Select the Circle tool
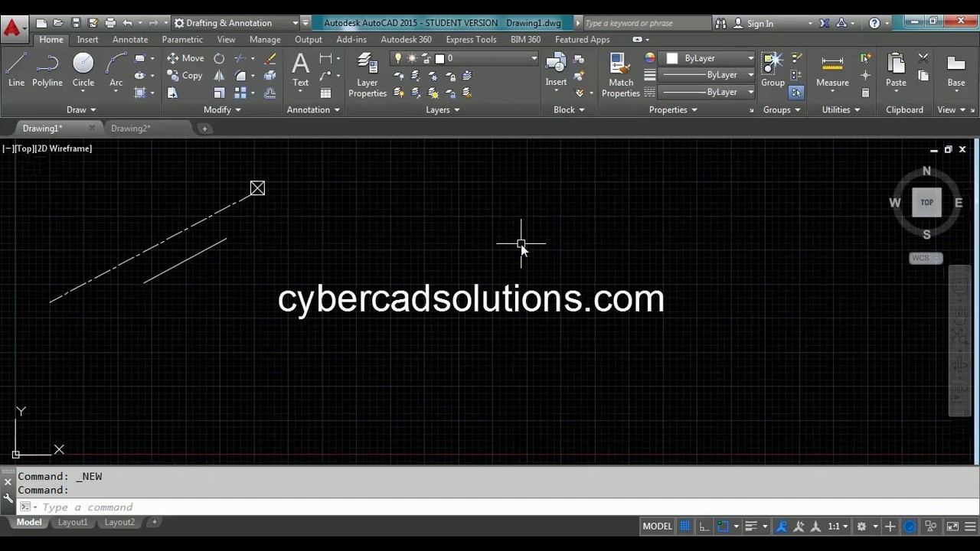The width and height of the screenshot is (980, 551). coord(83,70)
